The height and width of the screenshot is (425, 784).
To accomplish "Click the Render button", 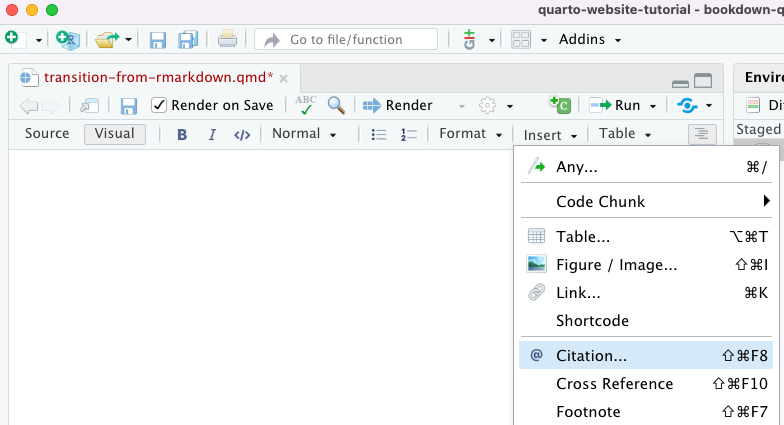I will 399,105.
